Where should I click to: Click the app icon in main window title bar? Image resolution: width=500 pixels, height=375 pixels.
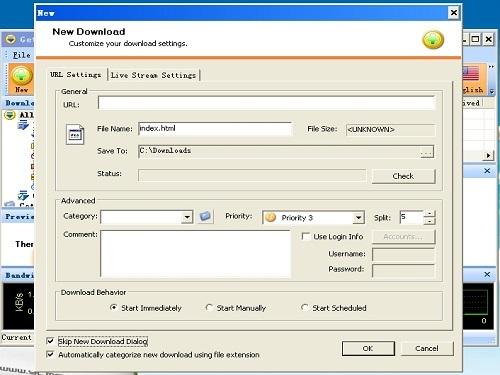11,40
